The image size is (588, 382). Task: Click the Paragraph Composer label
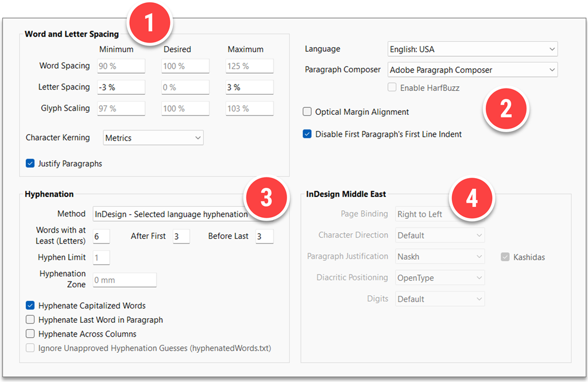tap(342, 70)
